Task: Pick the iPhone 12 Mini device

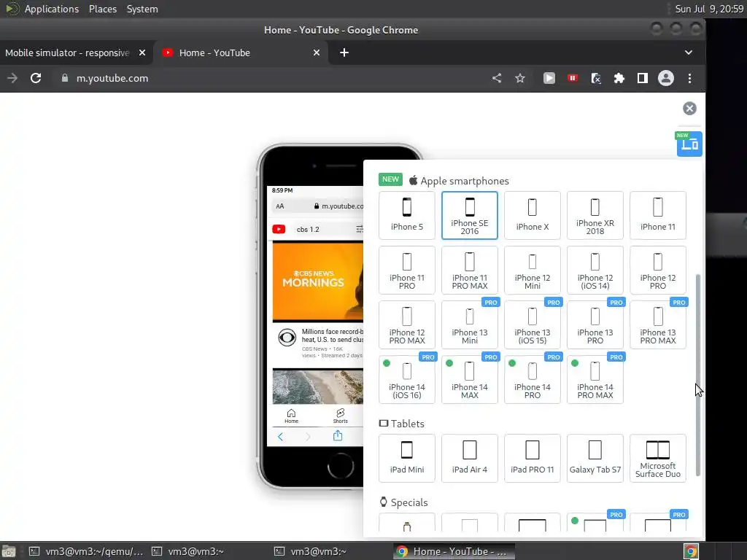Action: (532, 270)
